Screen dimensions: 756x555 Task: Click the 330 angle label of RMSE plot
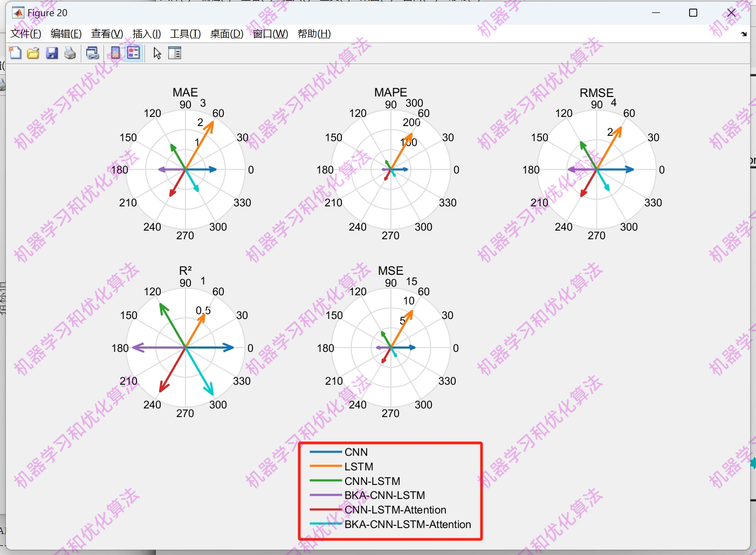tap(653, 203)
